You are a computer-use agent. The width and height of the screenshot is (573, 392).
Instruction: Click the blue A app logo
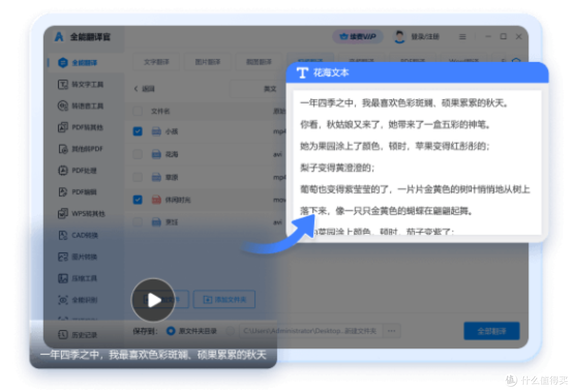[x=59, y=37]
